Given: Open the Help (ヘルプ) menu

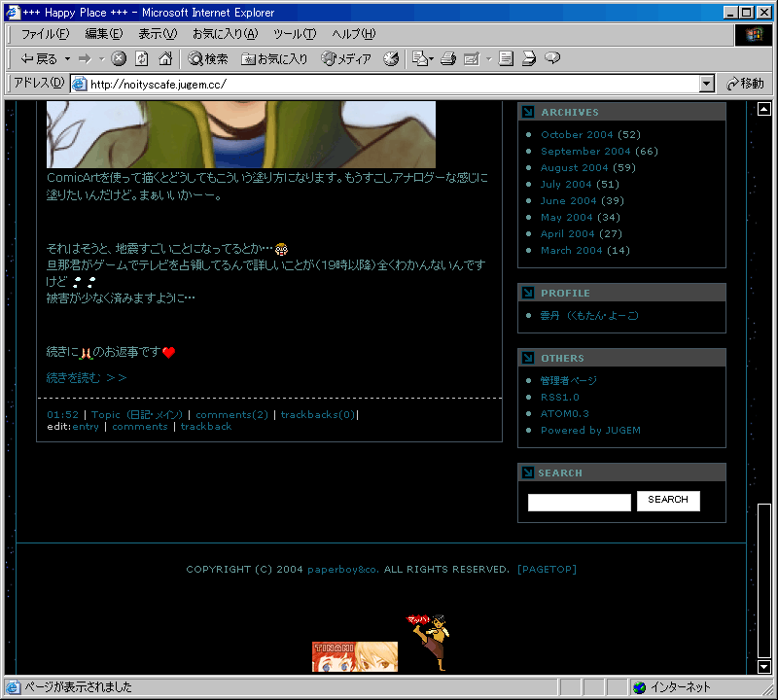Looking at the screenshot, I should [x=354, y=34].
